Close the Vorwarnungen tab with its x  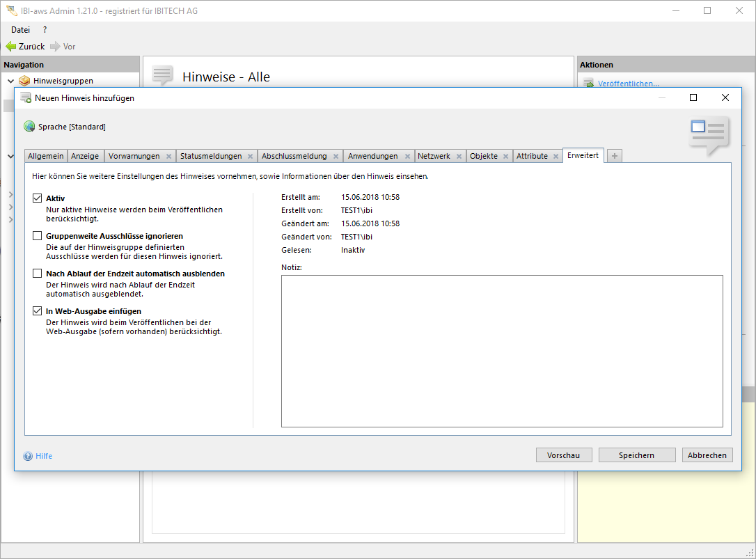click(168, 157)
